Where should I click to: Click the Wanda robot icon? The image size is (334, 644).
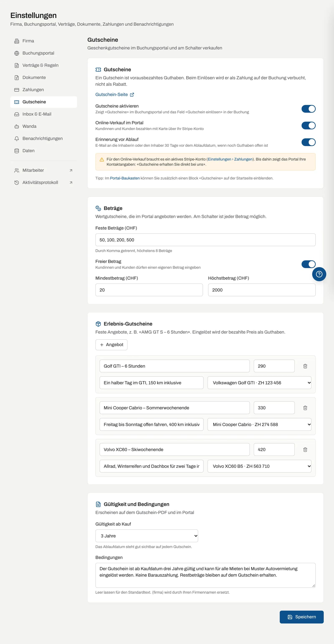17,126
